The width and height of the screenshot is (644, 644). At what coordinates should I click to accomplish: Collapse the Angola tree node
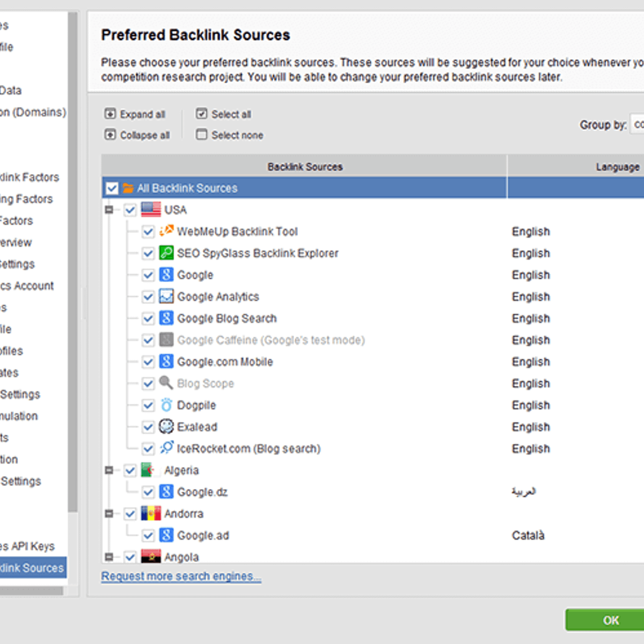pos(109,557)
